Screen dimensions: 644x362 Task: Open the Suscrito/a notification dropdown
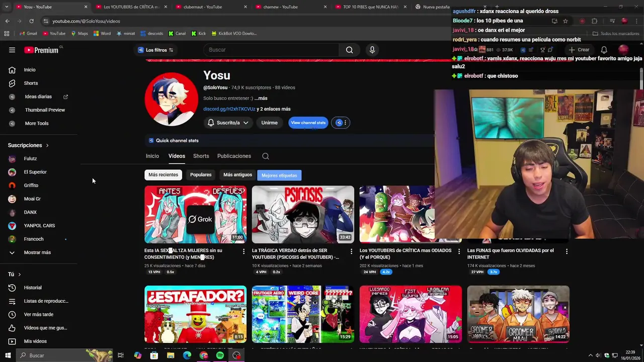tap(228, 123)
